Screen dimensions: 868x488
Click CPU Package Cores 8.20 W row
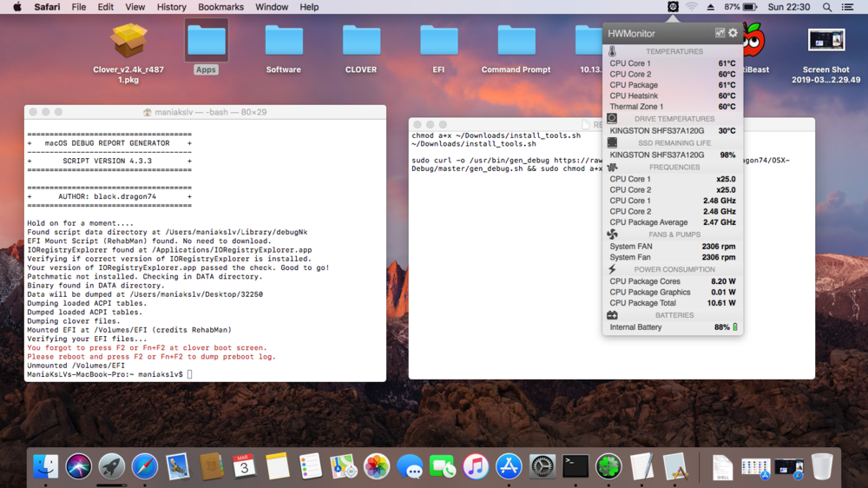click(673, 281)
